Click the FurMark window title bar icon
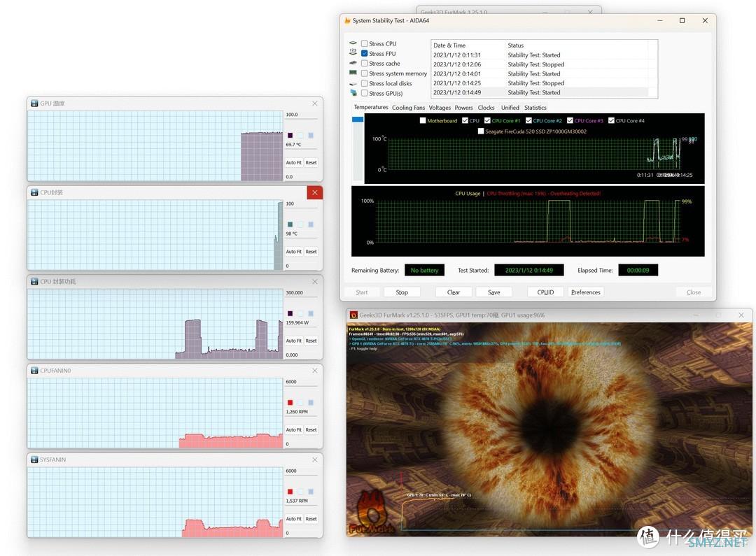756x556 pixels. [353, 315]
